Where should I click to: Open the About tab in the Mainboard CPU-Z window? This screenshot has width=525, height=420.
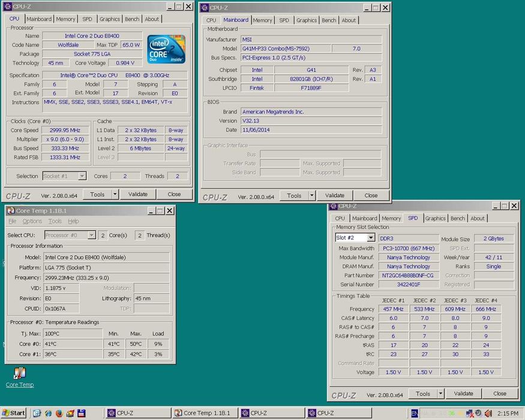[349, 20]
